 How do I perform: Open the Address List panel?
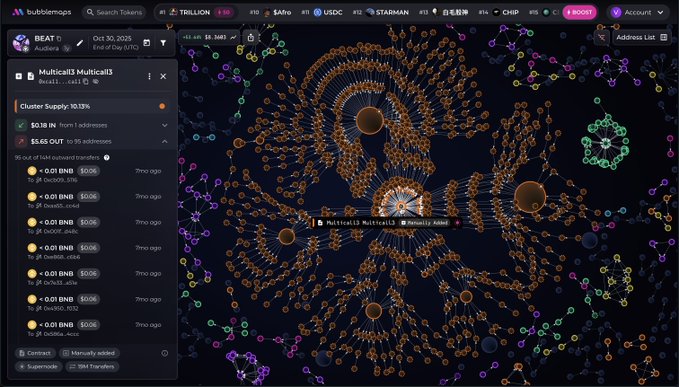tap(641, 38)
